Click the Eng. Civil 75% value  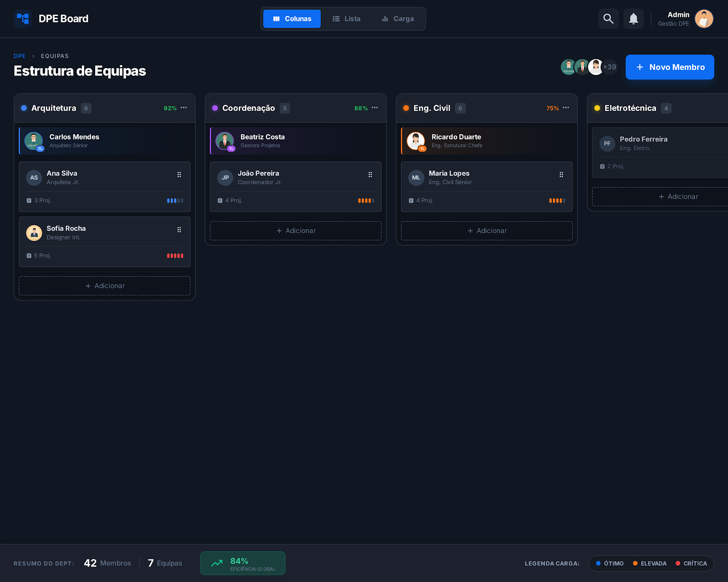pyautogui.click(x=552, y=108)
